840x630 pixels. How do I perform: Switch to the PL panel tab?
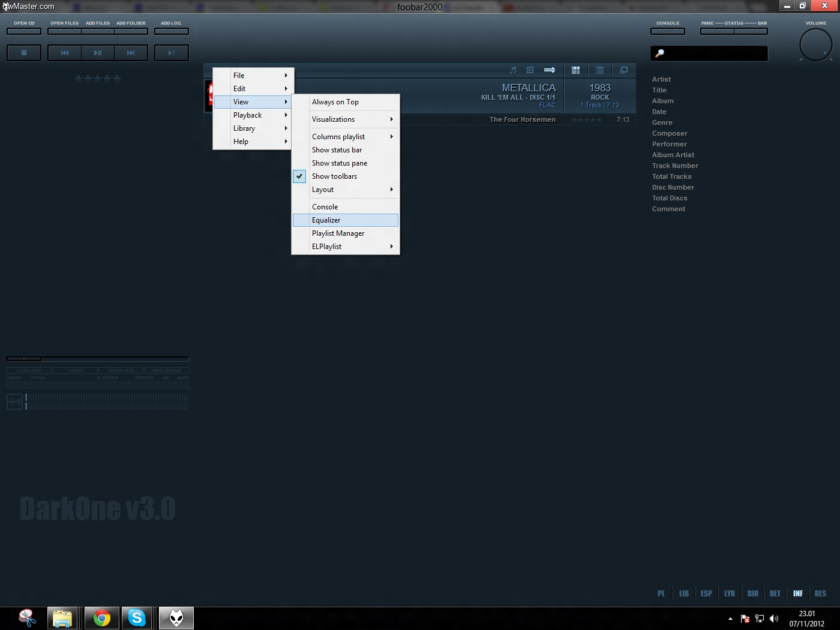(x=661, y=593)
